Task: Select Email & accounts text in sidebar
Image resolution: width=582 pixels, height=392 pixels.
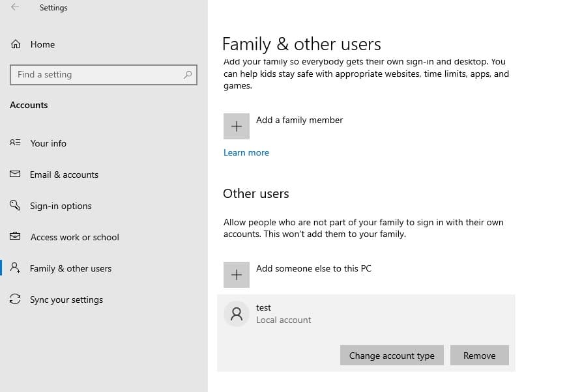Action: (64, 175)
